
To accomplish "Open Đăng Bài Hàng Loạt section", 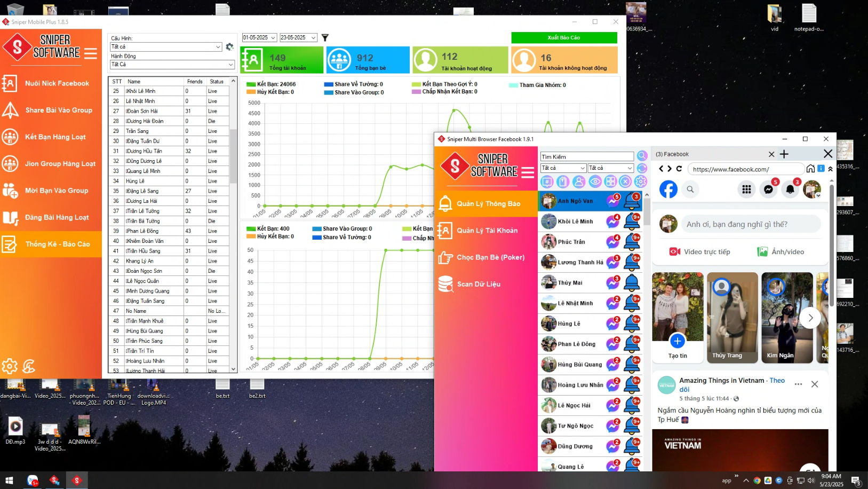I will click(x=51, y=217).
